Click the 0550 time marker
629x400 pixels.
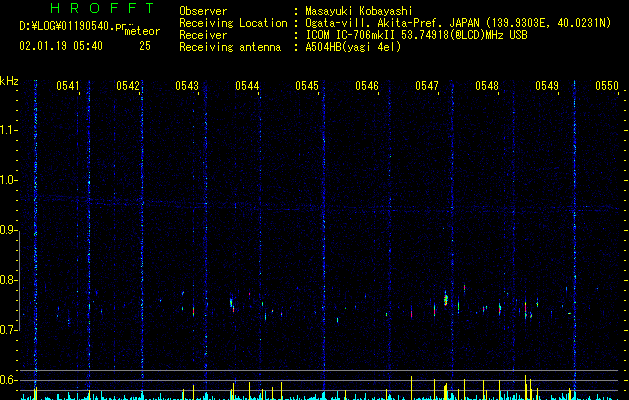tap(607, 86)
